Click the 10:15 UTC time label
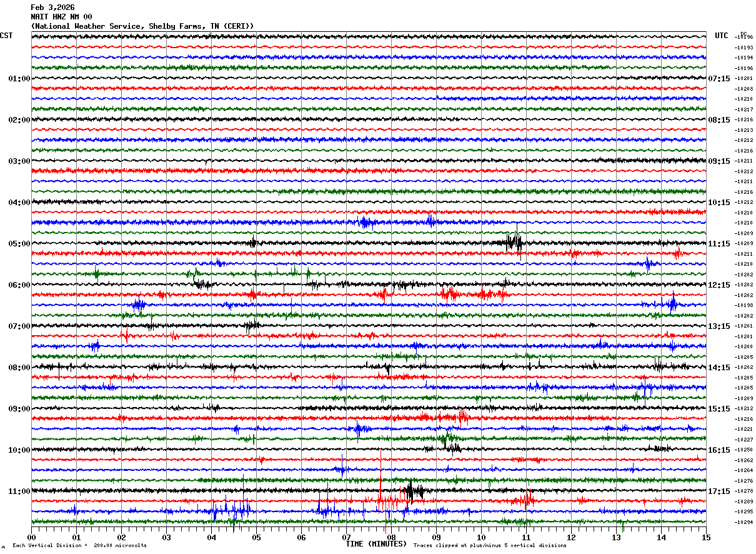Screen dimensions: 756x554 tap(719, 203)
